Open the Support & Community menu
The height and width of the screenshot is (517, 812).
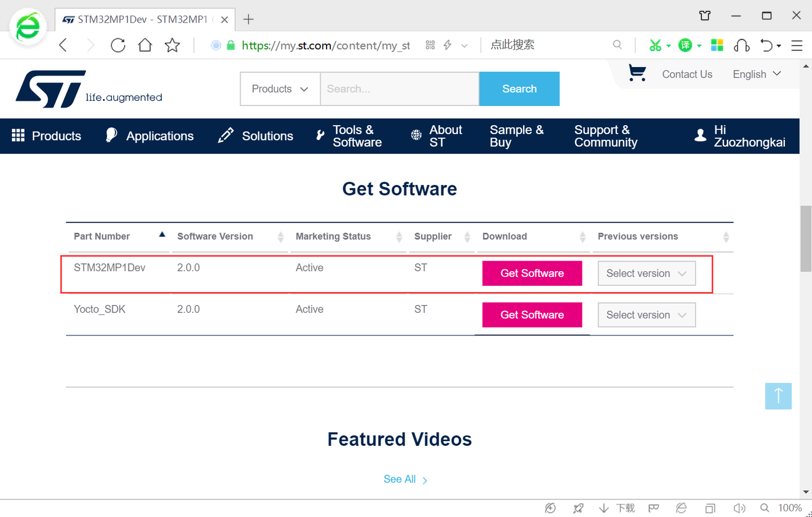(606, 136)
